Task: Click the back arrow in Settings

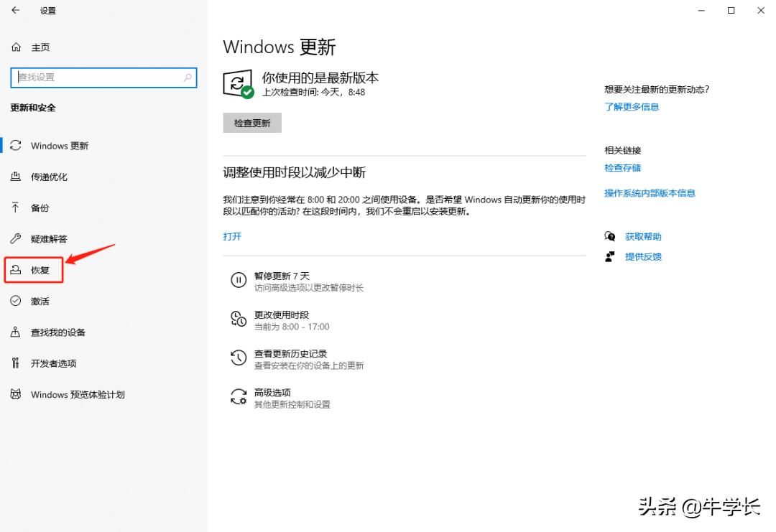Action: [16, 10]
